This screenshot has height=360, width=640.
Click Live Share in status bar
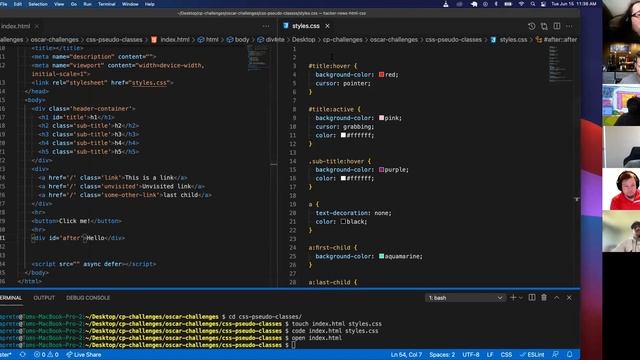pyautogui.click(x=84, y=355)
